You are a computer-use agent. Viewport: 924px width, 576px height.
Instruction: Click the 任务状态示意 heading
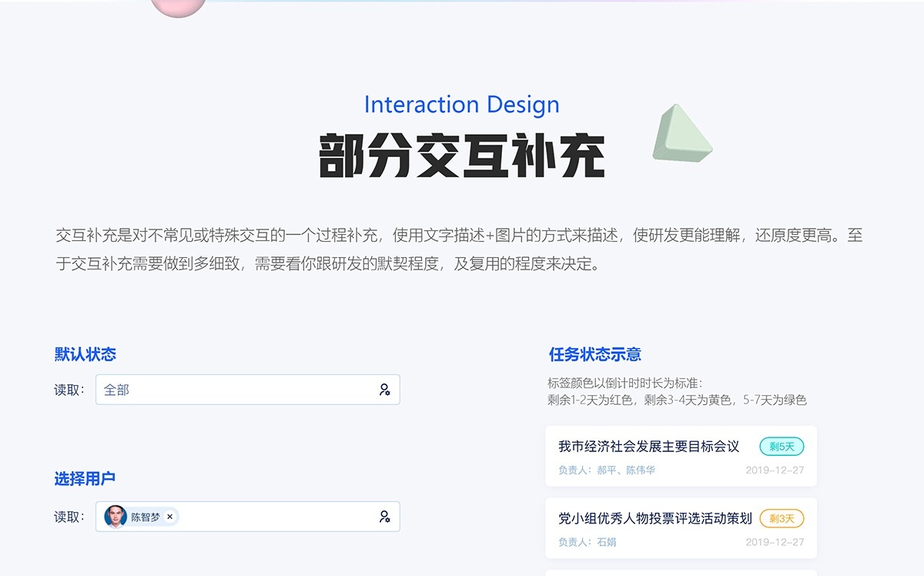pyautogui.click(x=594, y=354)
